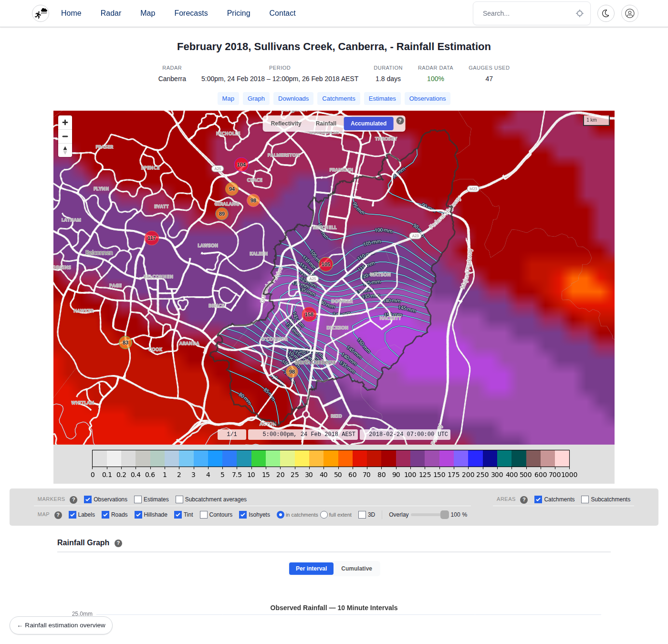
Task: Select isohyets in catchments radio
Action: (281, 515)
